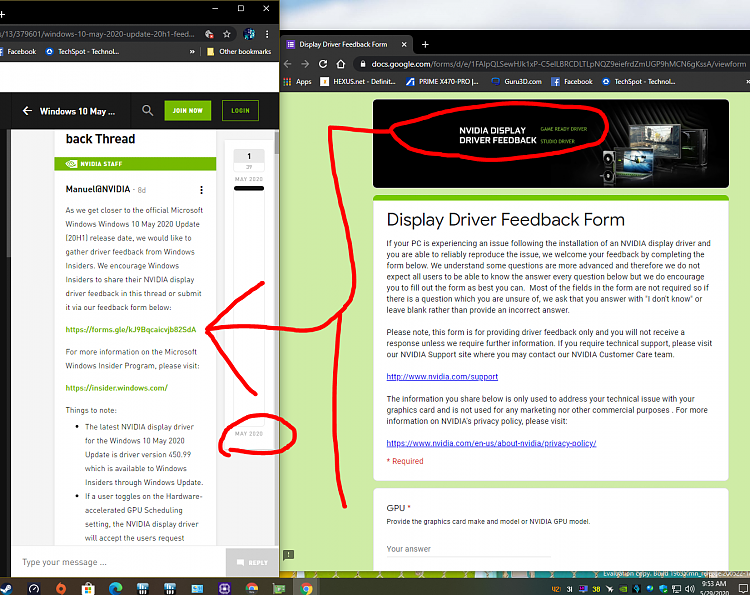Go back using the forum header arrow
Image resolution: width=750 pixels, height=595 pixels.
coord(27,111)
